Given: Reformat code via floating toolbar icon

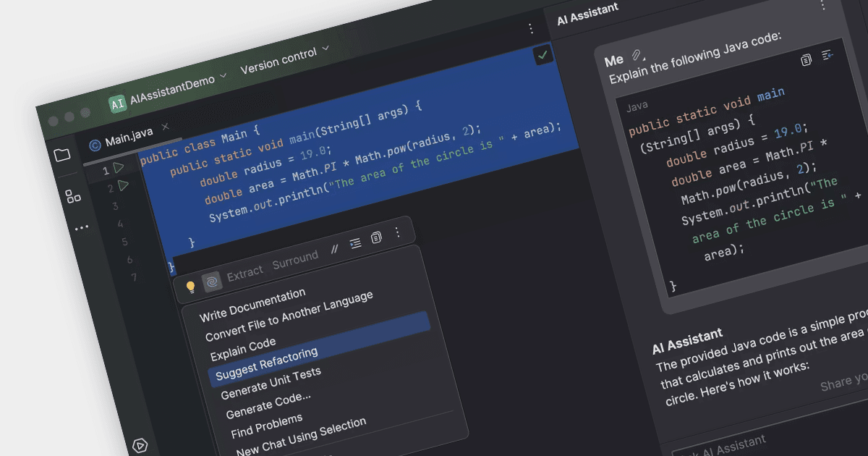Looking at the screenshot, I should pos(355,243).
